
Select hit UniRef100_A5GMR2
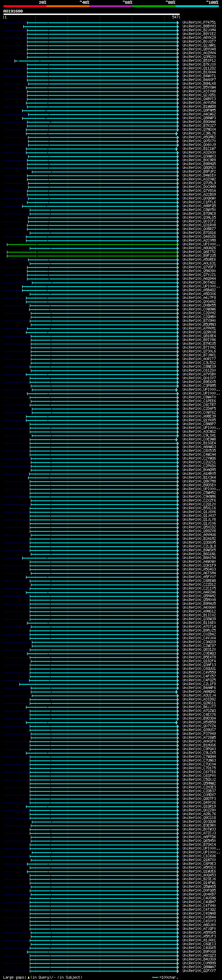point(199,137)
